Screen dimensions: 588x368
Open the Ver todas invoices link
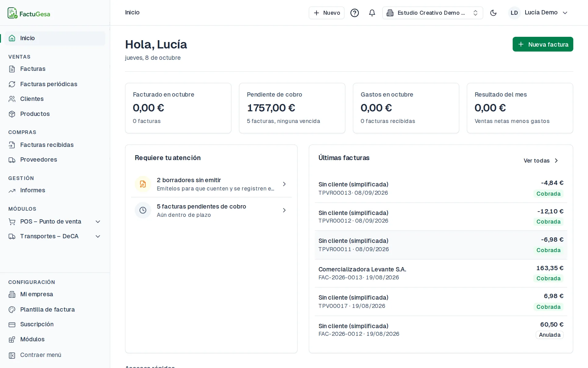pos(541,161)
